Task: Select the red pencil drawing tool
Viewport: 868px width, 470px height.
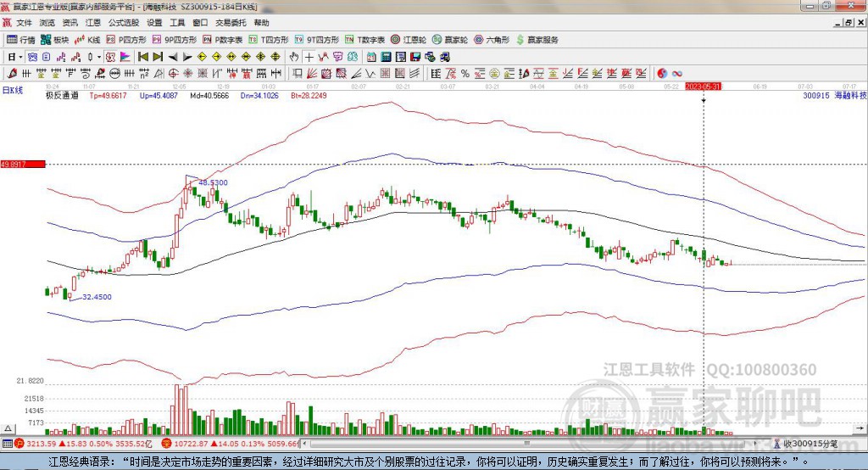Action: (x=12, y=74)
